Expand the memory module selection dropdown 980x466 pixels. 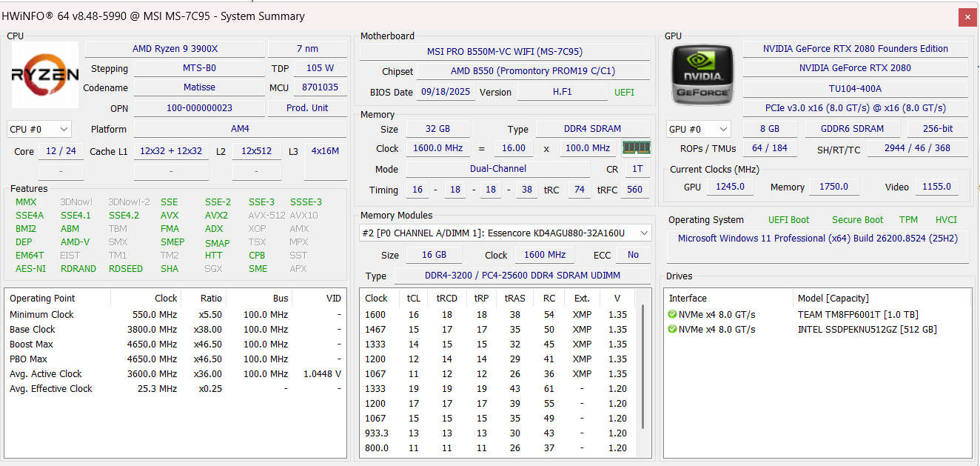pyautogui.click(x=506, y=233)
